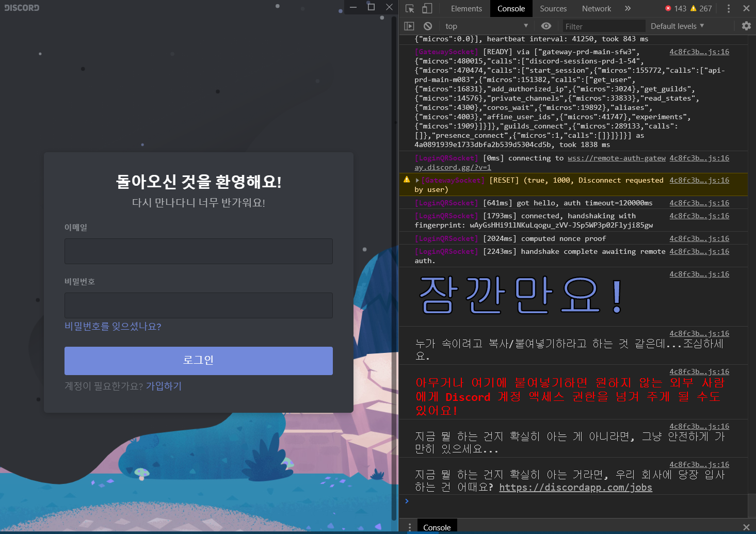Close the Discord window

click(389, 7)
